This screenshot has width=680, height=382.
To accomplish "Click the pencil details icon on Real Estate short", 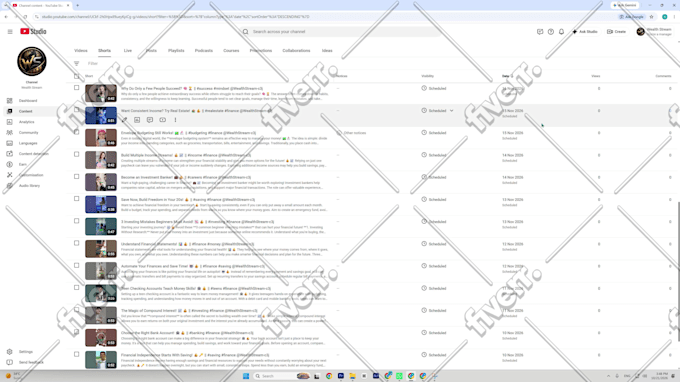I will click(x=124, y=120).
